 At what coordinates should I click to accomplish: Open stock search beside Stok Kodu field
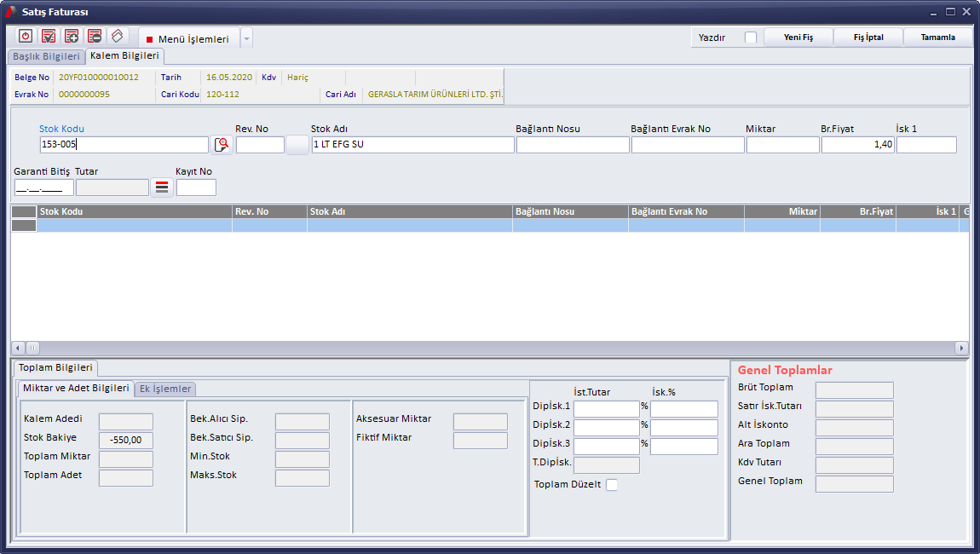point(222,145)
